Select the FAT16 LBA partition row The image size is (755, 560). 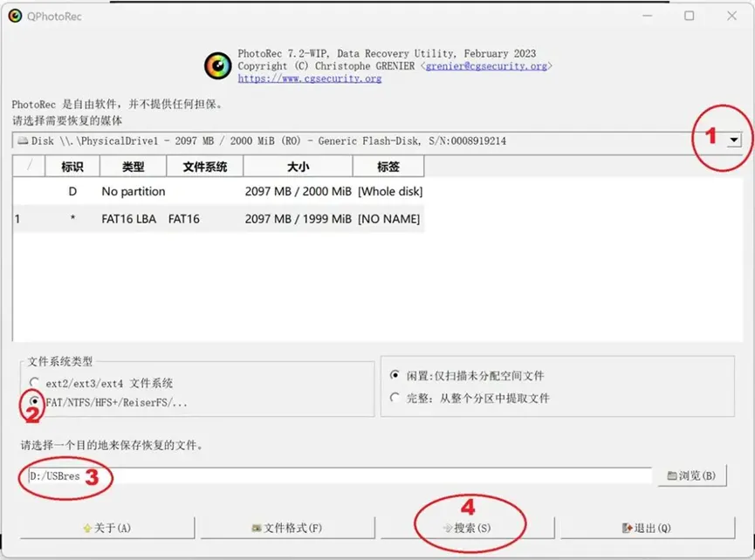coord(218,219)
